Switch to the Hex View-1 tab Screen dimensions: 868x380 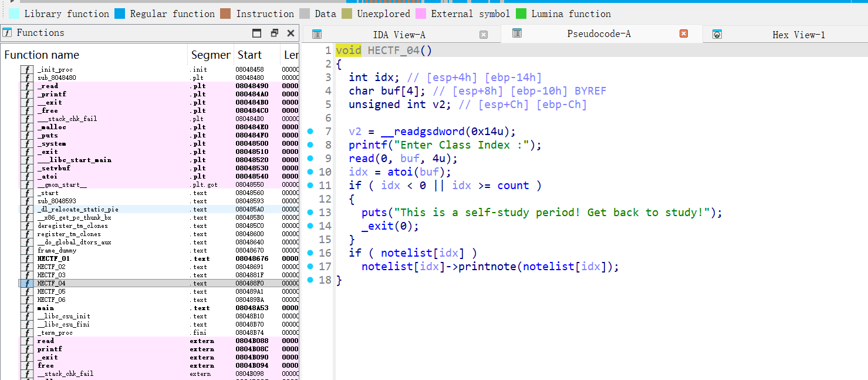point(798,34)
